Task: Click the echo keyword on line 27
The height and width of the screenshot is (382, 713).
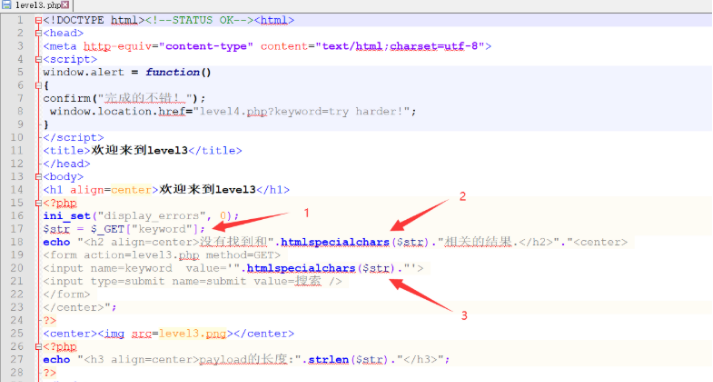Action: tap(56, 360)
